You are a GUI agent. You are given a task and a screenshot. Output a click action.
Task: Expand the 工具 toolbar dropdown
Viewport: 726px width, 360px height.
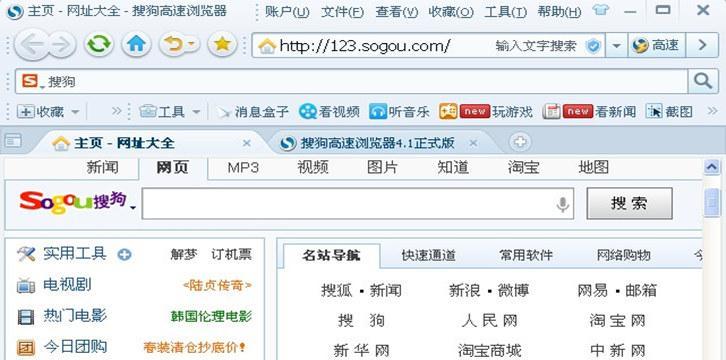point(195,112)
